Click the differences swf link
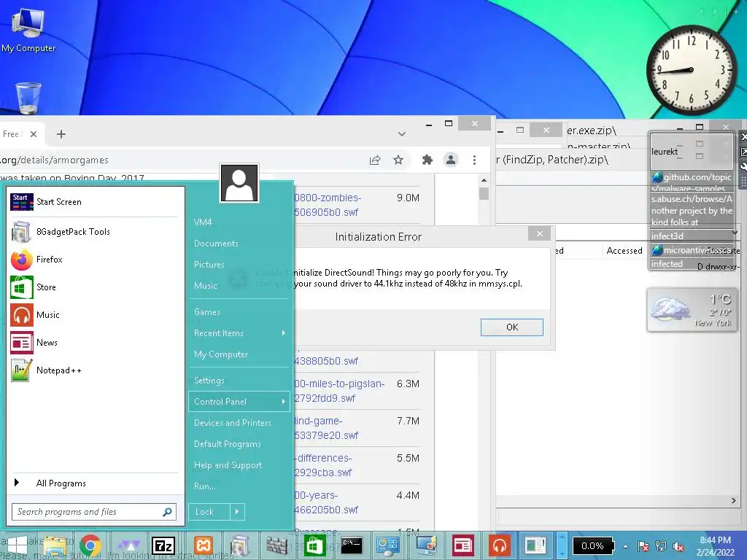Viewport: 747px width, 560px height. (x=323, y=465)
